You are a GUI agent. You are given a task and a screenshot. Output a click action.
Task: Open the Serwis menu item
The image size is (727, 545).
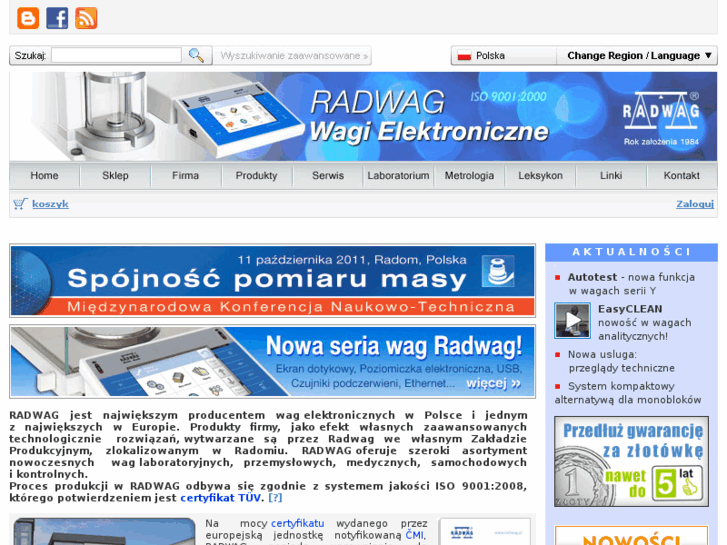coord(328,175)
